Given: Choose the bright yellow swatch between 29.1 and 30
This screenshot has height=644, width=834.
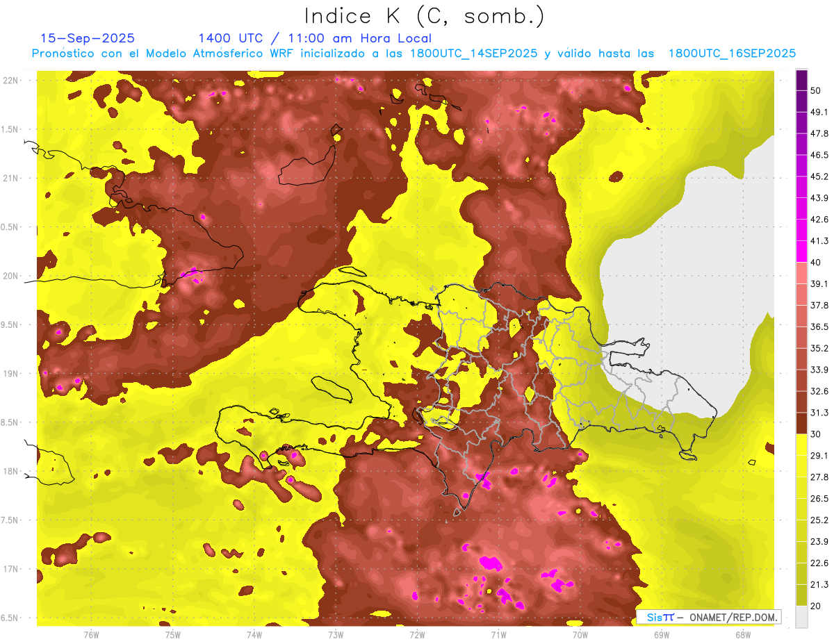Looking at the screenshot, I should click(x=801, y=445).
